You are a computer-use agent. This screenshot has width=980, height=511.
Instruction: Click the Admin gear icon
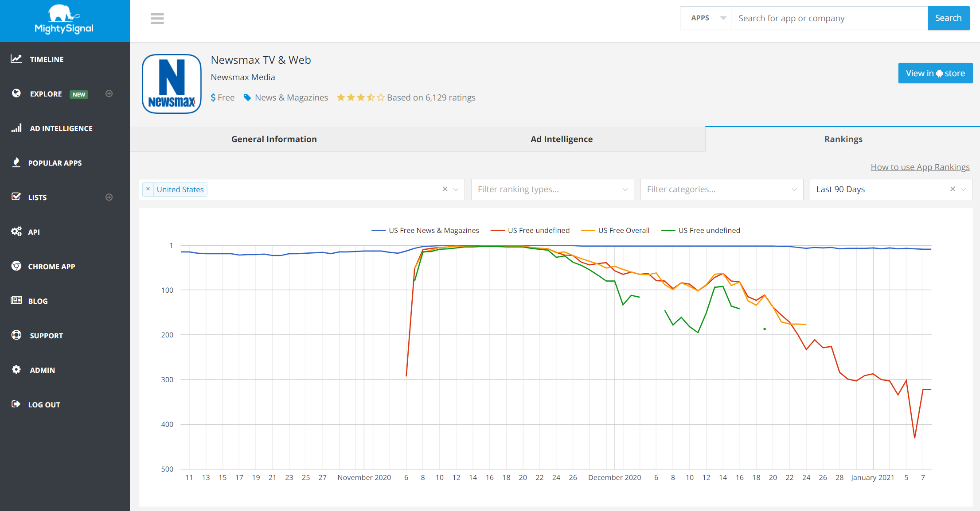pos(16,369)
